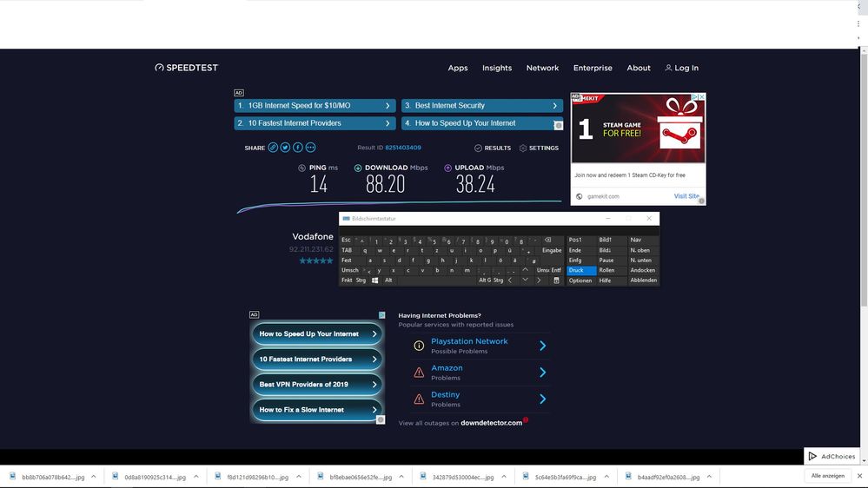Click Destiny warning triangle icon
This screenshot has width=868, height=488.
point(419,399)
